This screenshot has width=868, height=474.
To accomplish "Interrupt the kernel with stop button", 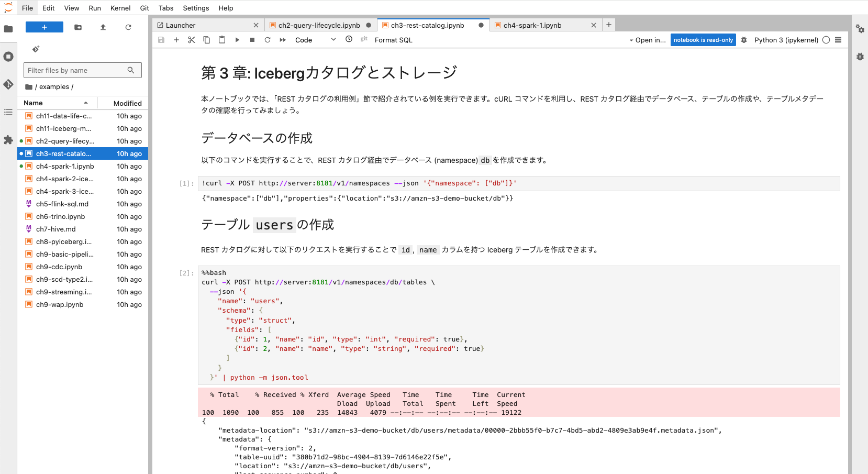I will (252, 40).
